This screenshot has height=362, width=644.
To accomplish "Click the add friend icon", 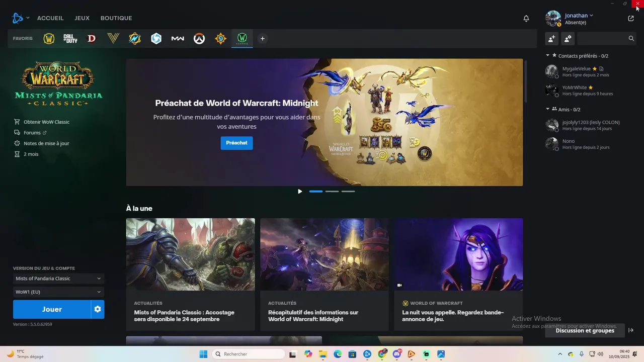I will (552, 38).
